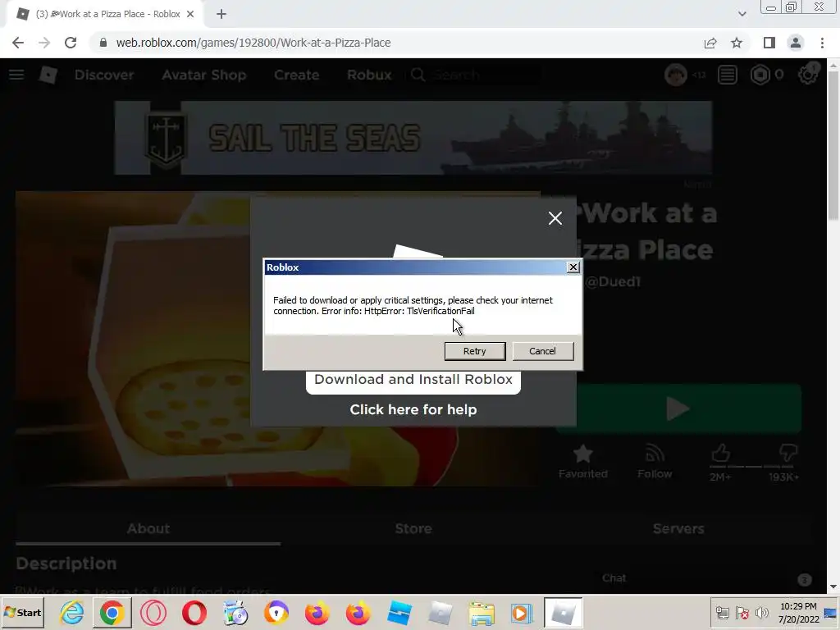
Task: Follow the game with the Follow icon
Action: [x=655, y=462]
